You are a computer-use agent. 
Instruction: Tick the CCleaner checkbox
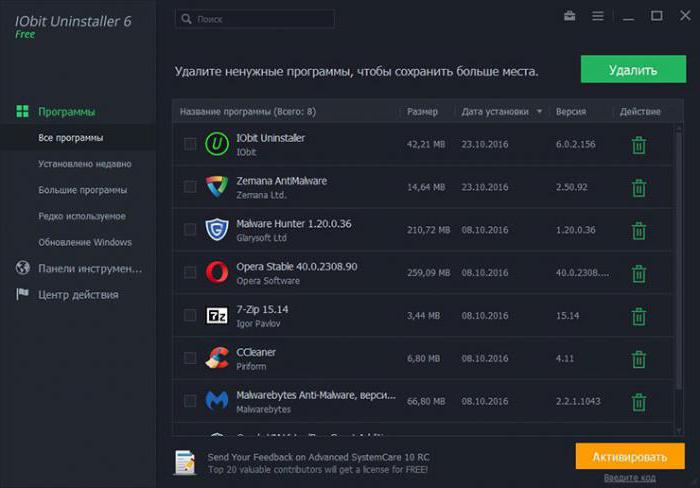tap(190, 358)
